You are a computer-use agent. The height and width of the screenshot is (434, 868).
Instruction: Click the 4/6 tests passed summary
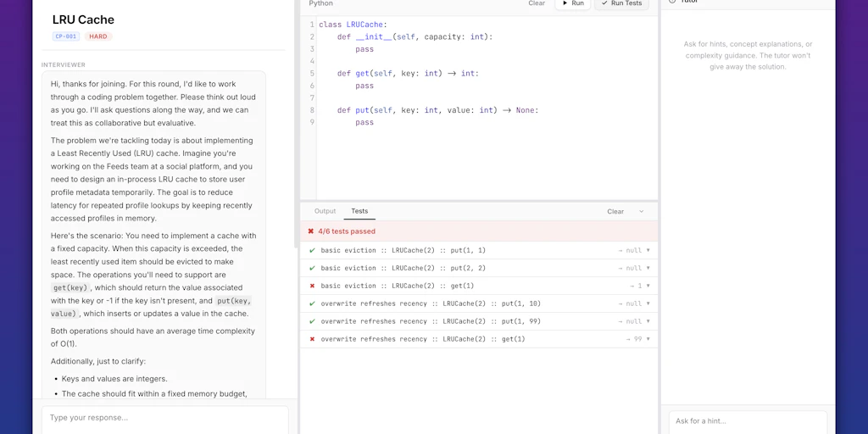point(347,231)
